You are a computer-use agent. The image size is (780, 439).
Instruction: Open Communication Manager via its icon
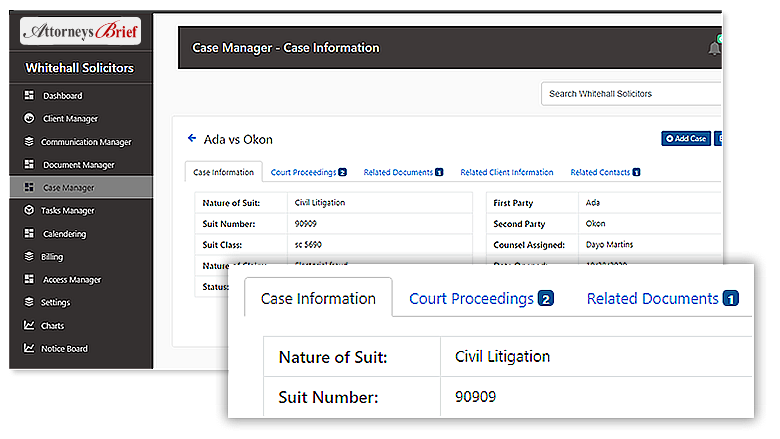30,142
